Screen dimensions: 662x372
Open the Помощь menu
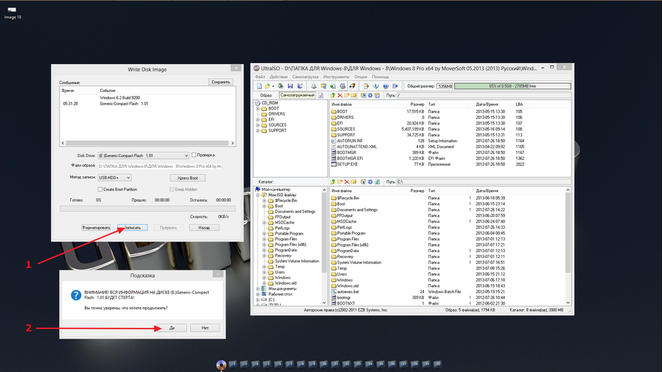[380, 77]
